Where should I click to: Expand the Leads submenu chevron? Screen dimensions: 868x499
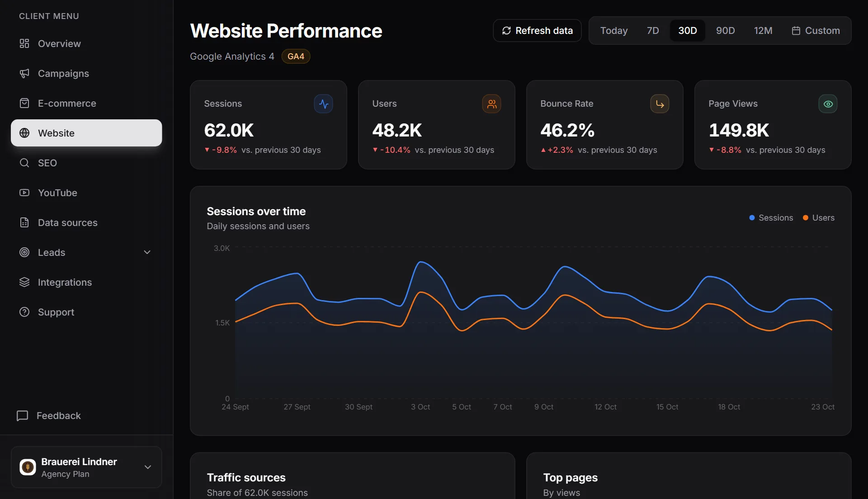(x=147, y=252)
